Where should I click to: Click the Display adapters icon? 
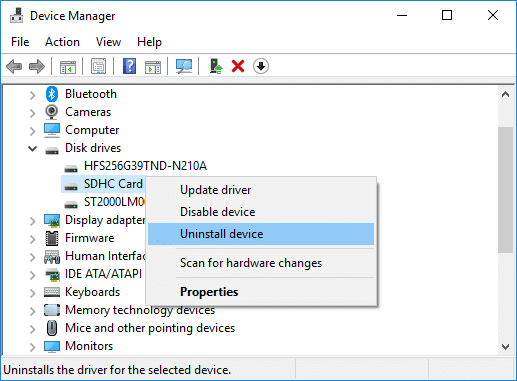tap(52, 220)
